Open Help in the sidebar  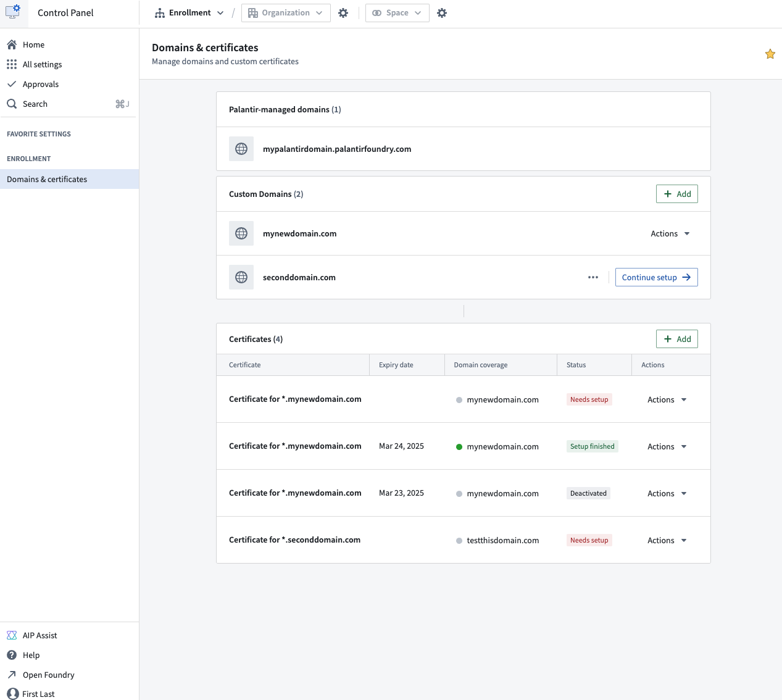[x=69, y=655]
